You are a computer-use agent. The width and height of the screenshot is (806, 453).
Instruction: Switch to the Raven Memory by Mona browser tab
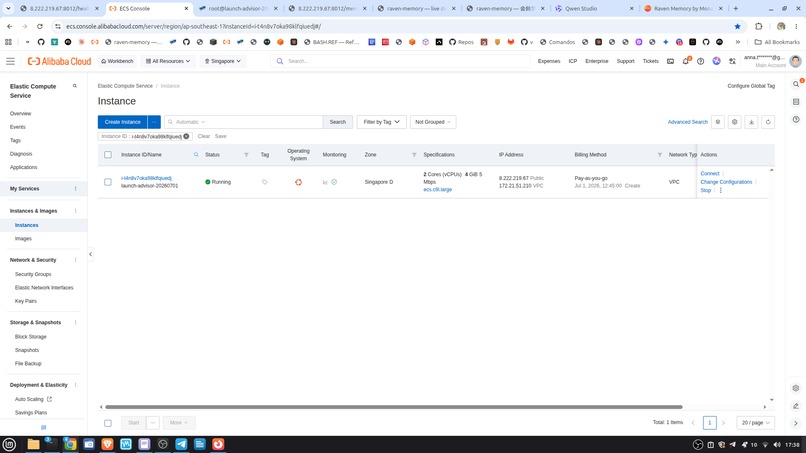(x=684, y=9)
